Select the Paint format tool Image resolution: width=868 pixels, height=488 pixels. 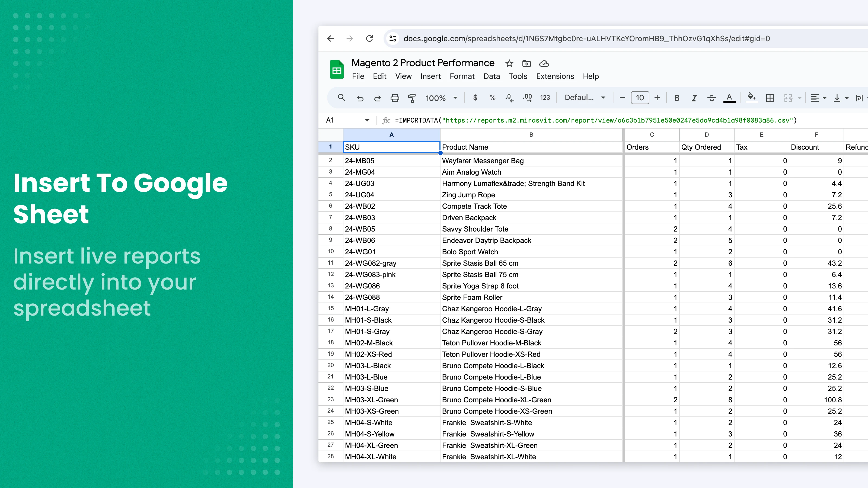[412, 98]
